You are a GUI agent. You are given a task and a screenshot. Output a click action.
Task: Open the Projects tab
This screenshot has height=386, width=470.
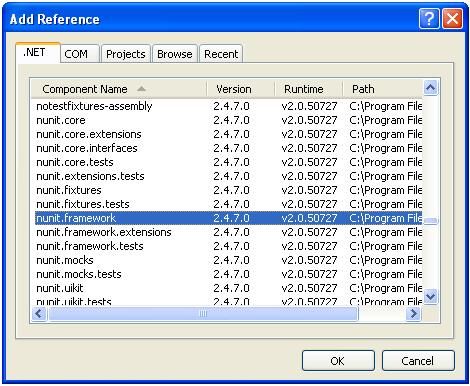[x=126, y=54]
